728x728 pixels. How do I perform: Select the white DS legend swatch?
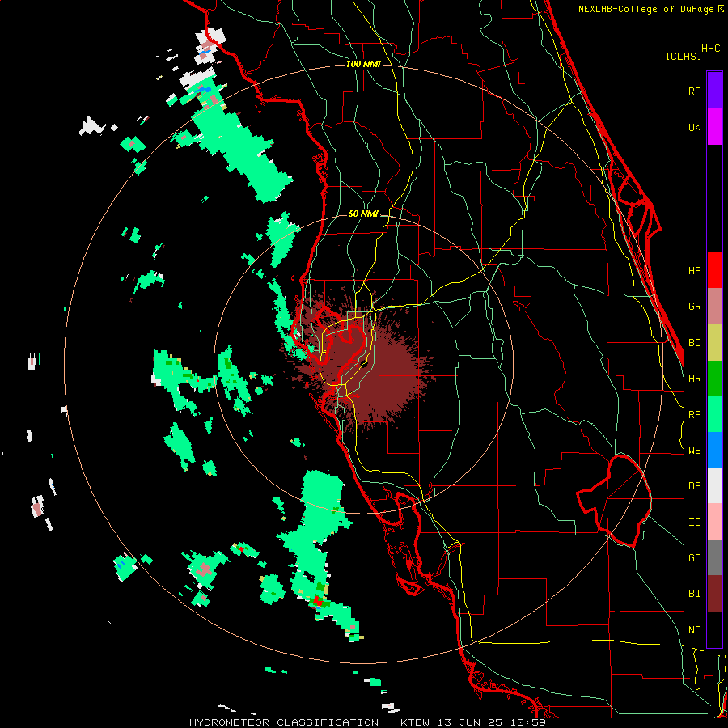(x=714, y=485)
